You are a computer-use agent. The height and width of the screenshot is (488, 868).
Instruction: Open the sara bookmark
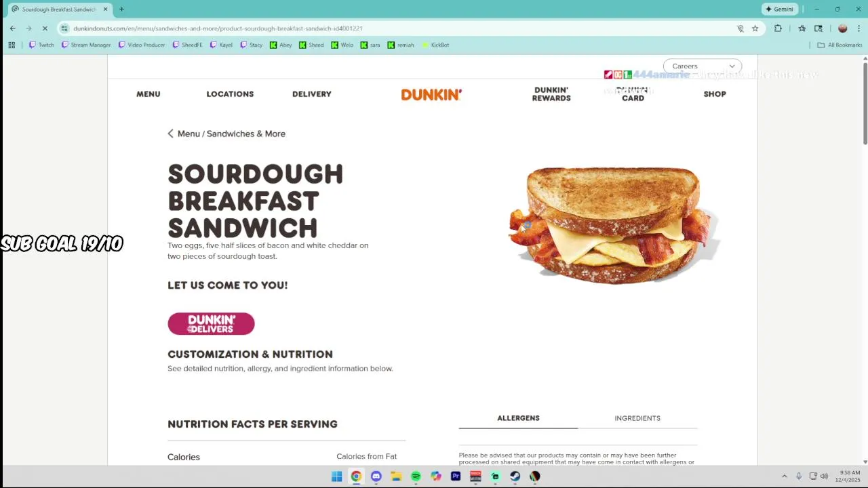coord(370,45)
